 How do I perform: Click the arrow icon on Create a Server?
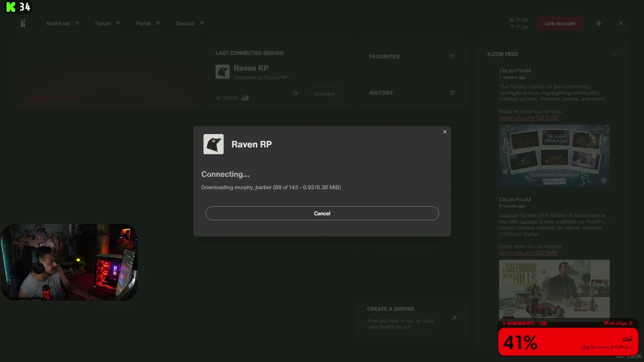pos(454,318)
